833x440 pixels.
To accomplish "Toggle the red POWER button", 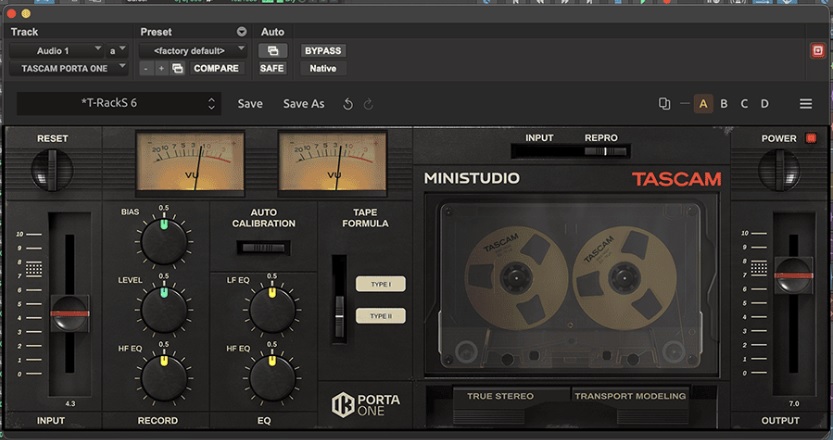I will (811, 138).
